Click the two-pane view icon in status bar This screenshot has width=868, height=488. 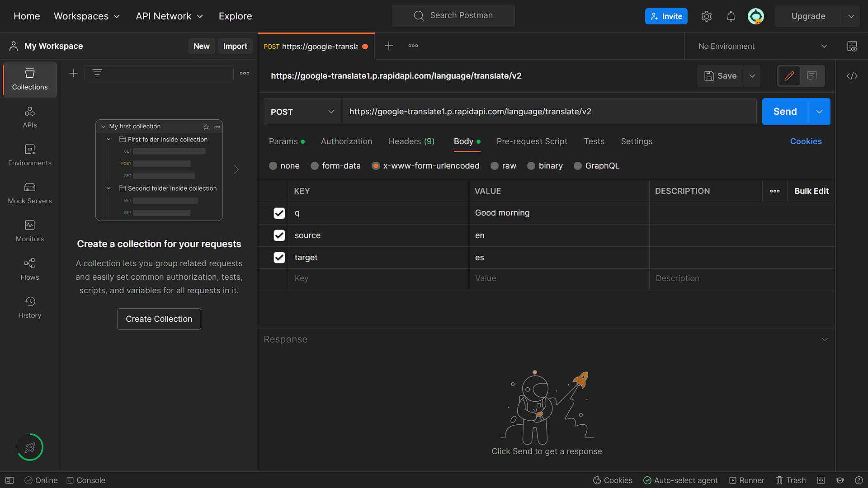click(821, 480)
